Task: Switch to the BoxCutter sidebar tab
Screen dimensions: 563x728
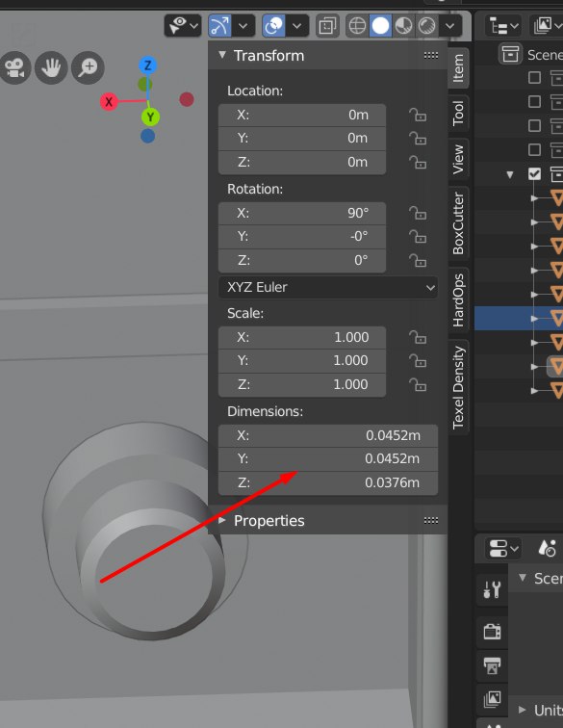Action: pyautogui.click(x=458, y=222)
